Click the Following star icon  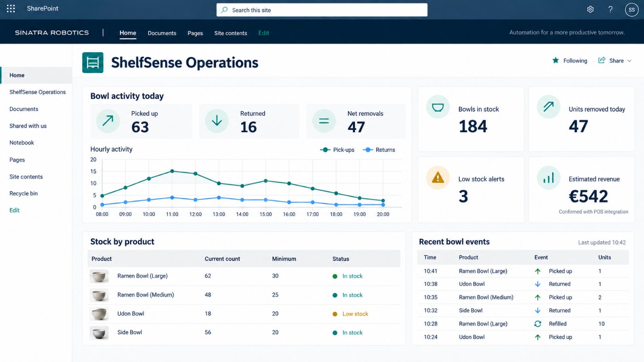tap(556, 60)
